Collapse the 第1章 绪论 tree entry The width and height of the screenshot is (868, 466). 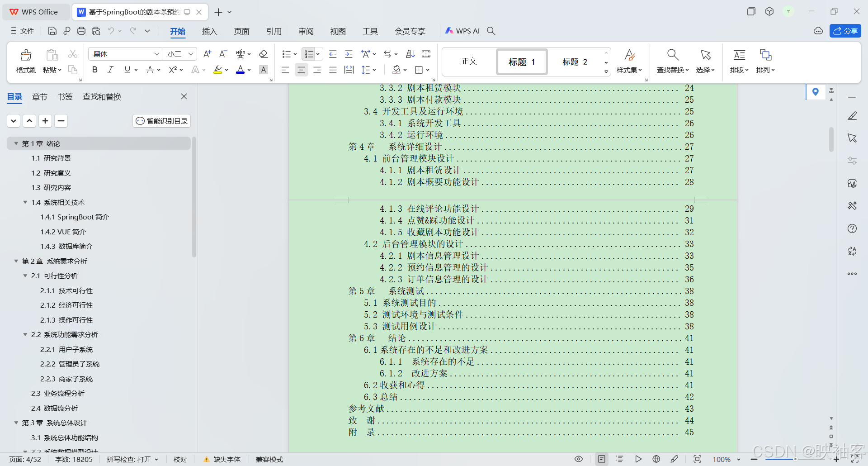(x=16, y=143)
